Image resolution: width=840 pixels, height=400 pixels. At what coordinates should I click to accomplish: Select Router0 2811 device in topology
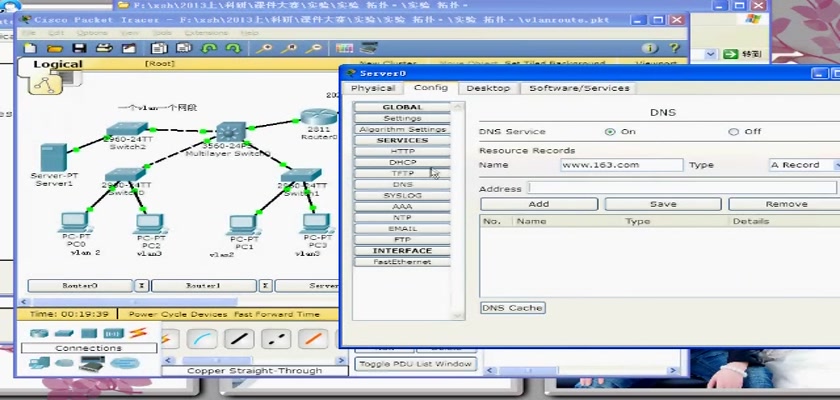pyautogui.click(x=319, y=117)
